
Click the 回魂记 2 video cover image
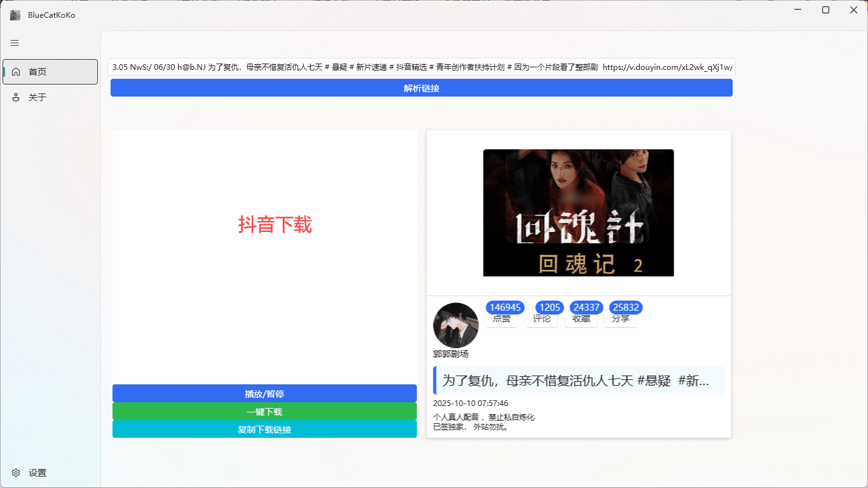click(x=578, y=213)
